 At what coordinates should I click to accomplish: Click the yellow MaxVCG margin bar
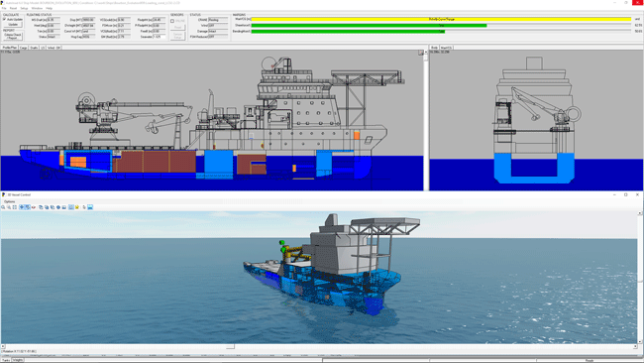(441, 19)
